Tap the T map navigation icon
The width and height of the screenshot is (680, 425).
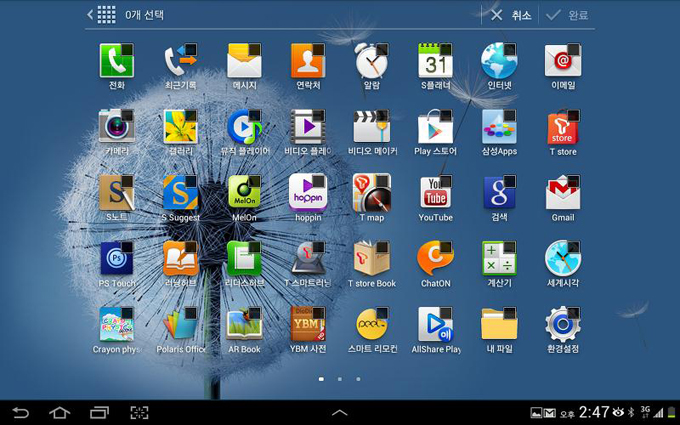[371, 193]
